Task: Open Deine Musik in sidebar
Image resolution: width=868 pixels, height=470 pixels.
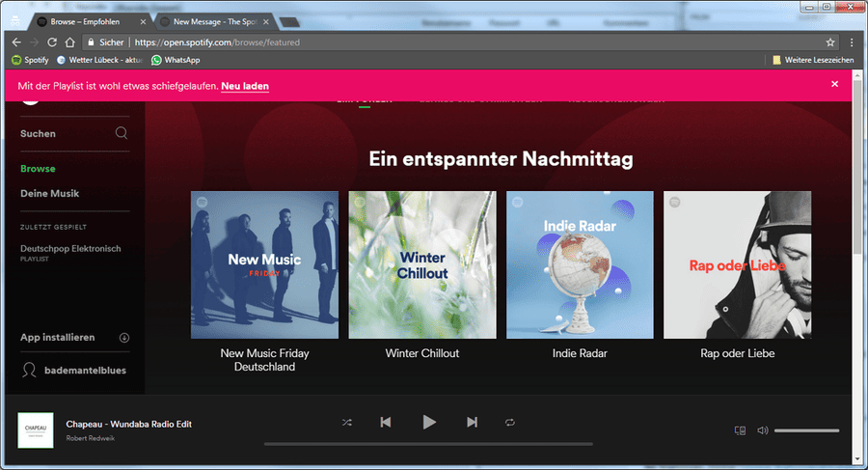Action: click(50, 193)
